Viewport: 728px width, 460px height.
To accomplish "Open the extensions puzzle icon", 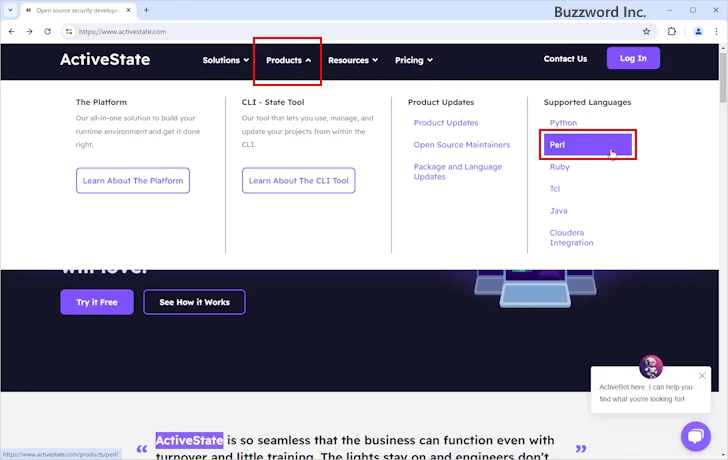I will point(672,32).
